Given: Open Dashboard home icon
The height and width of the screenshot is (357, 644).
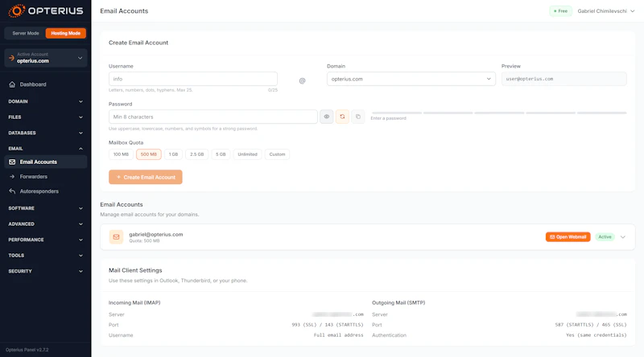Looking at the screenshot, I should click(x=12, y=84).
